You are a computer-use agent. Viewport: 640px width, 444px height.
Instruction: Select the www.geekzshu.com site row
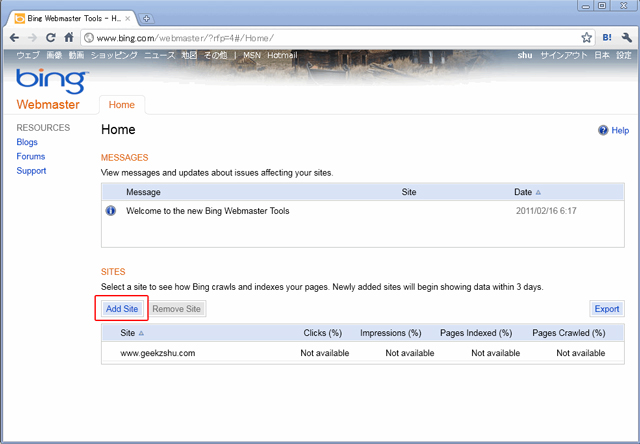(362, 353)
